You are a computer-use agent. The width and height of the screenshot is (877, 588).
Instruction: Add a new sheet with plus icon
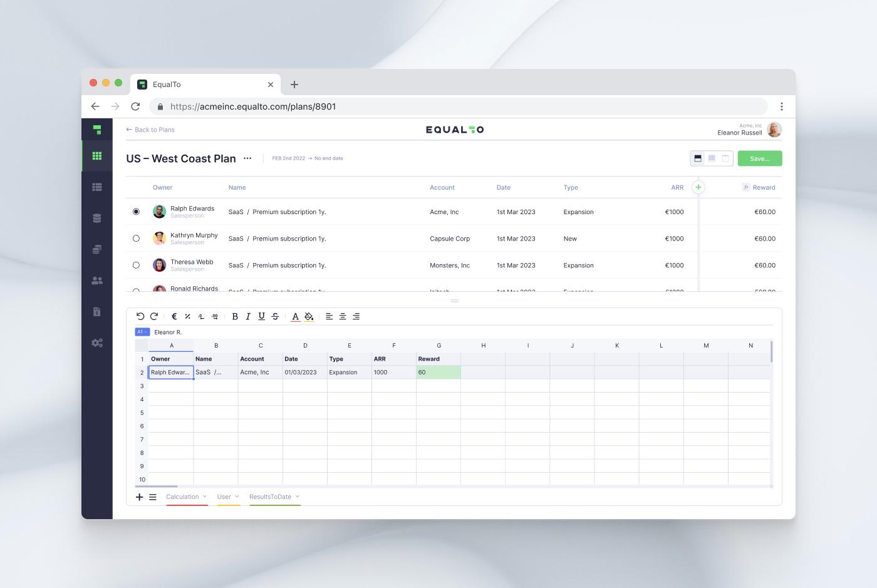(140, 497)
